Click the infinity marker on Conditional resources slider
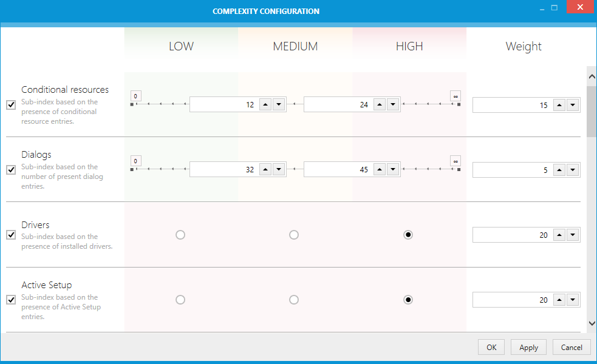Screen dimensions: 597x364 [x=455, y=95]
